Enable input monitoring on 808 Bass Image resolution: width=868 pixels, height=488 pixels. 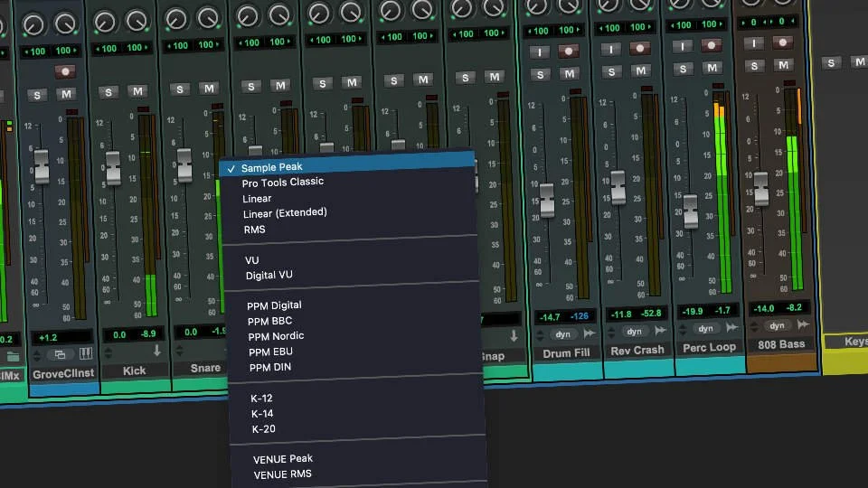pos(753,43)
